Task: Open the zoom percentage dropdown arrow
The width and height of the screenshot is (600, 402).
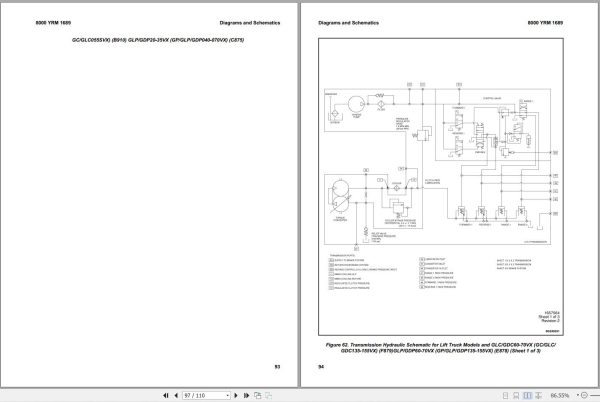Action: pyautogui.click(x=577, y=395)
